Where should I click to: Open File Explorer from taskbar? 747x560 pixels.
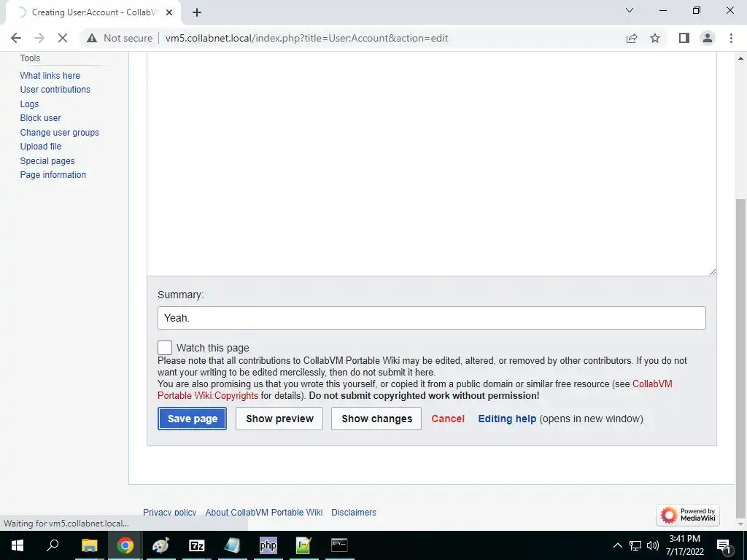(89, 545)
